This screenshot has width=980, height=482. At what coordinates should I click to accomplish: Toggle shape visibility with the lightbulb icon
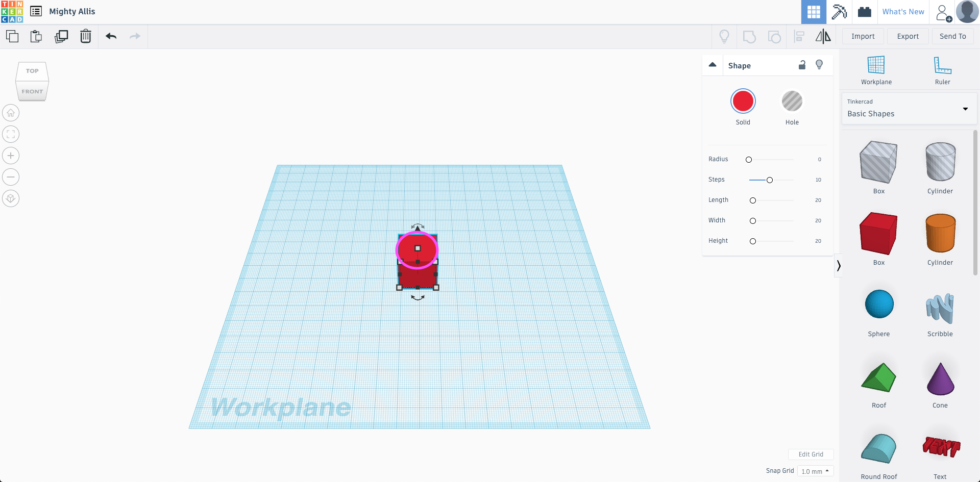click(819, 65)
